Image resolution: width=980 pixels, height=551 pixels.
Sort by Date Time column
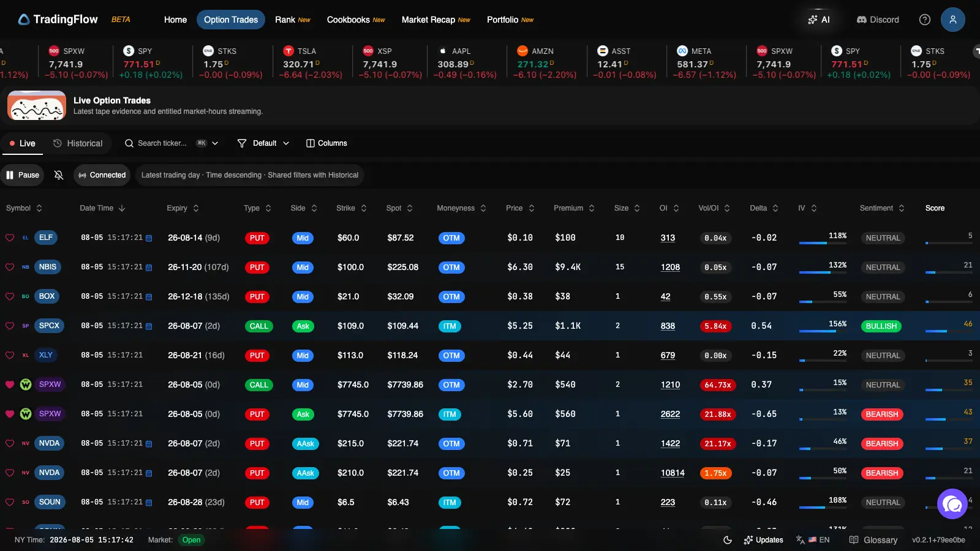pos(102,208)
